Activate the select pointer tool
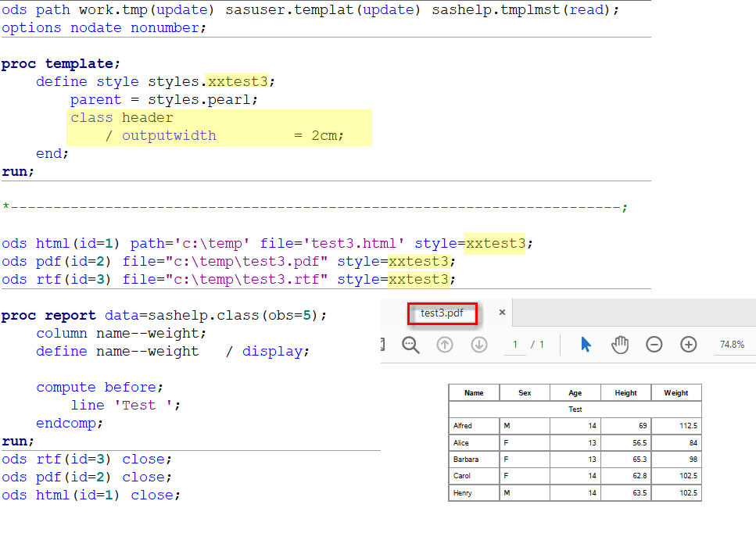 point(586,344)
